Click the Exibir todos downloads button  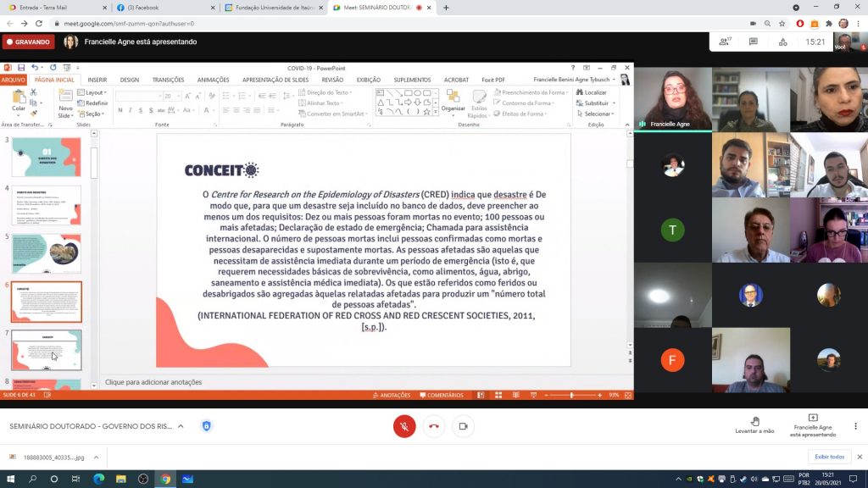click(830, 457)
